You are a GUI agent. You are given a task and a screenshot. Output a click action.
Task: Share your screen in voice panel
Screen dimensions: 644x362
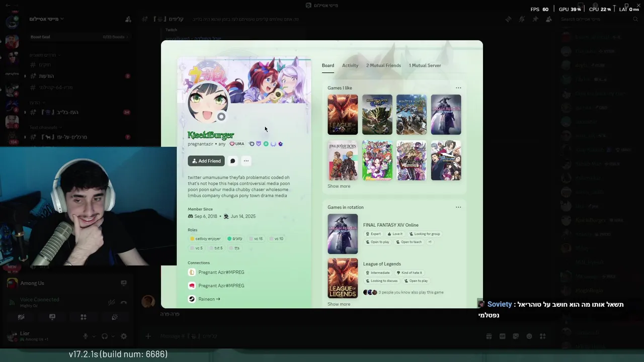[x=52, y=317]
